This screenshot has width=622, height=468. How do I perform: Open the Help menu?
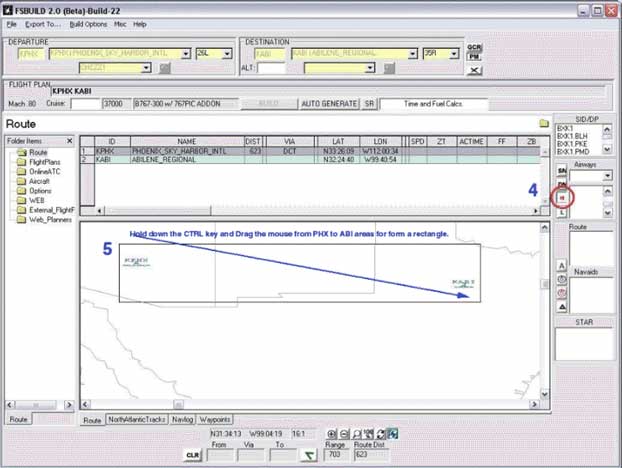[x=140, y=24]
